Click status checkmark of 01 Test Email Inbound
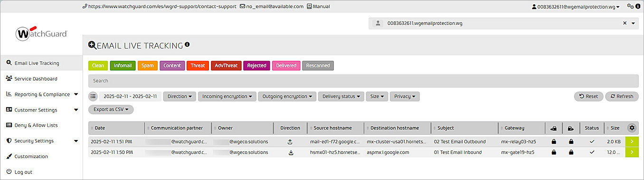The width and height of the screenshot is (644, 180). pos(592,152)
